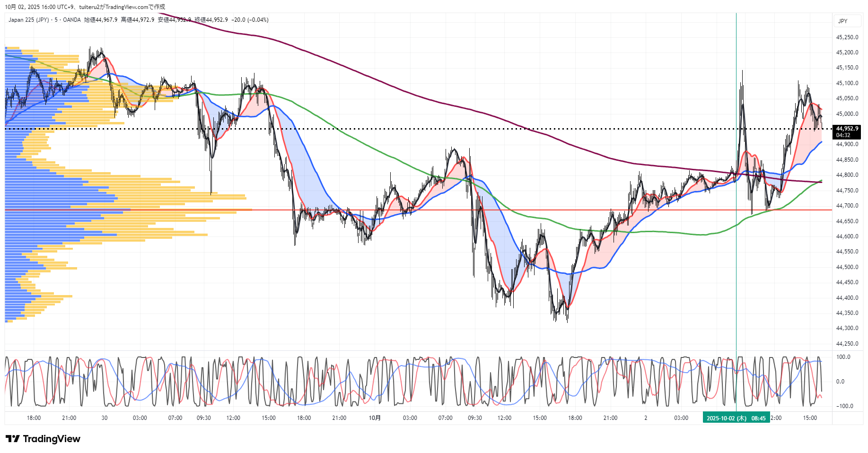Image resolution: width=868 pixels, height=453 pixels.
Task: Click the Japan 225 (JPY) symbol title
Action: 28,20
